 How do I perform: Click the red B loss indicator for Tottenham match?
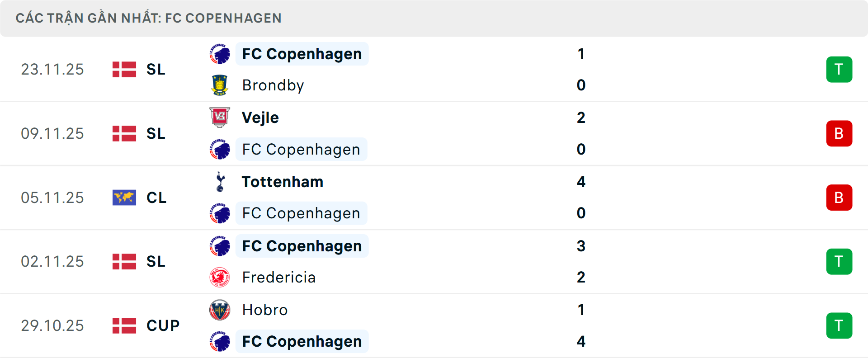click(839, 198)
